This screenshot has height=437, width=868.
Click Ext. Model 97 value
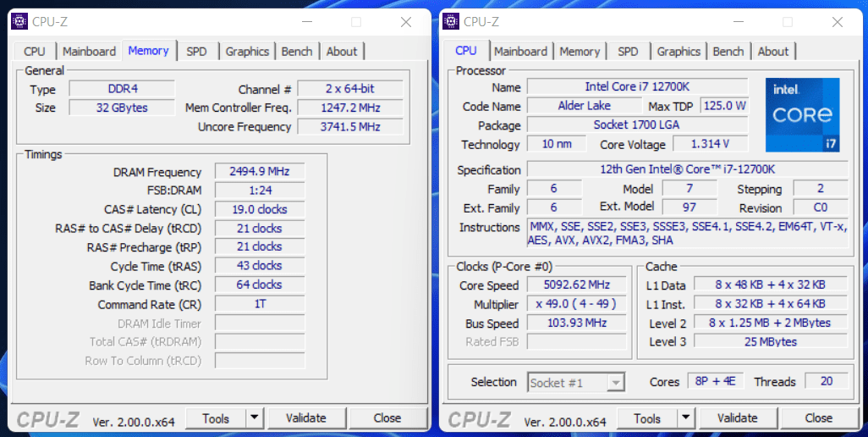click(689, 207)
